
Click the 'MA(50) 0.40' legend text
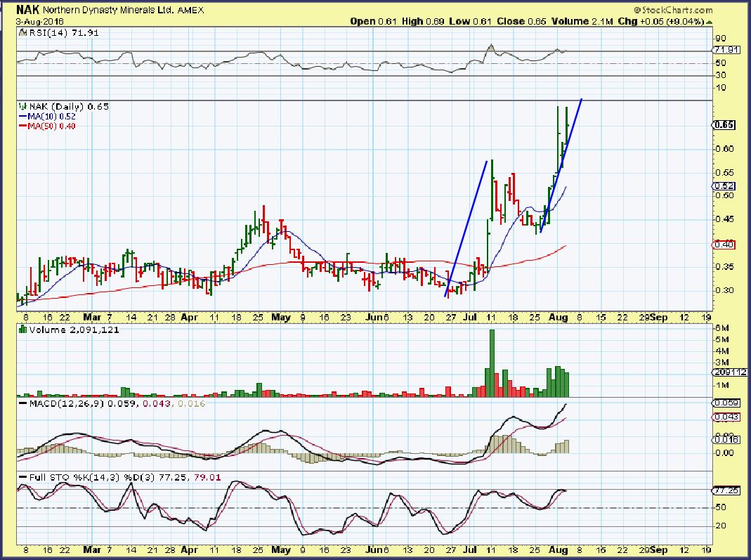pyautogui.click(x=51, y=126)
